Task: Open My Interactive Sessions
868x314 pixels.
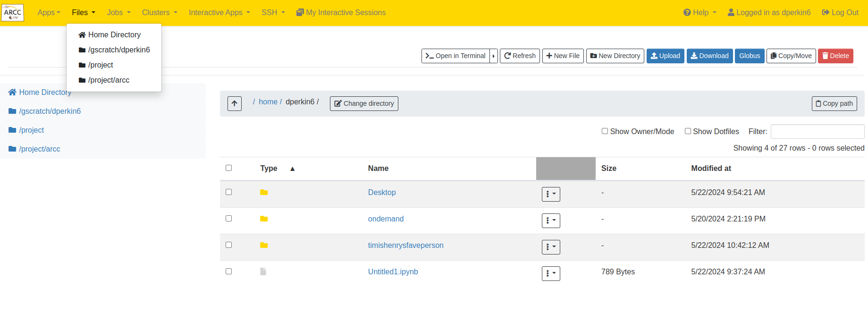Action: 341,13
